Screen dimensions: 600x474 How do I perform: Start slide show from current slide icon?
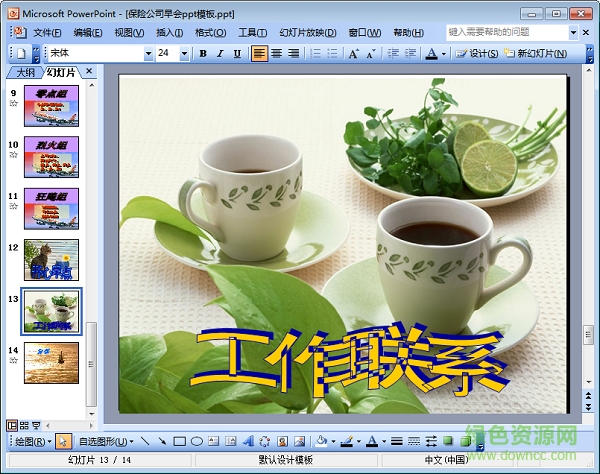click(37, 425)
